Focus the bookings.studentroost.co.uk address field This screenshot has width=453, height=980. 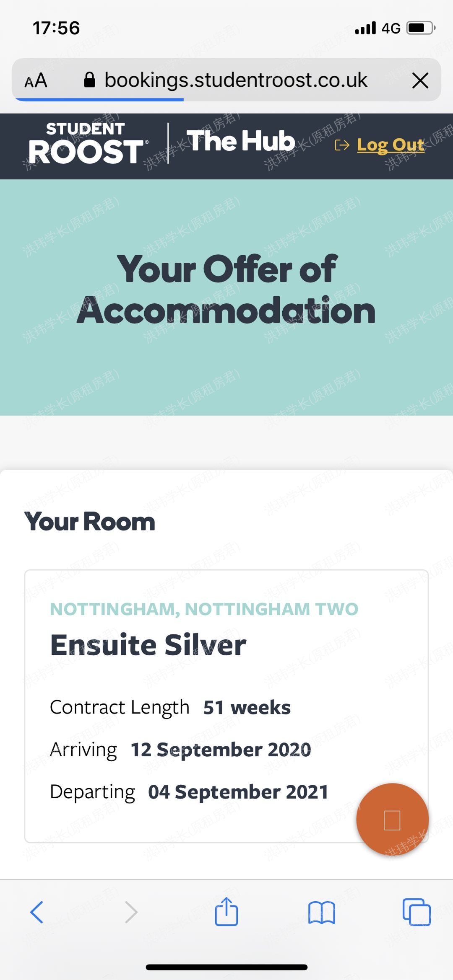click(236, 80)
